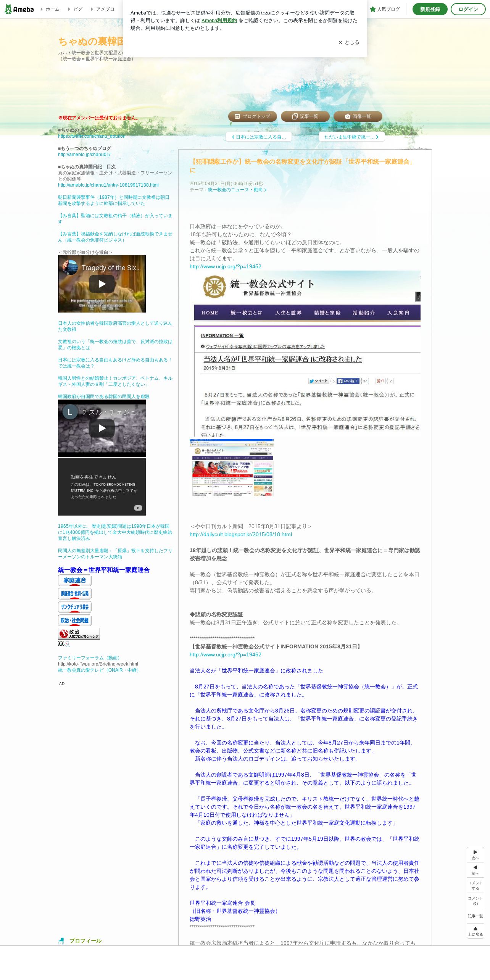The image size is (490, 980).
Task: Open 日本には宗教に入る自由 sidebar link
Action: [115, 363]
